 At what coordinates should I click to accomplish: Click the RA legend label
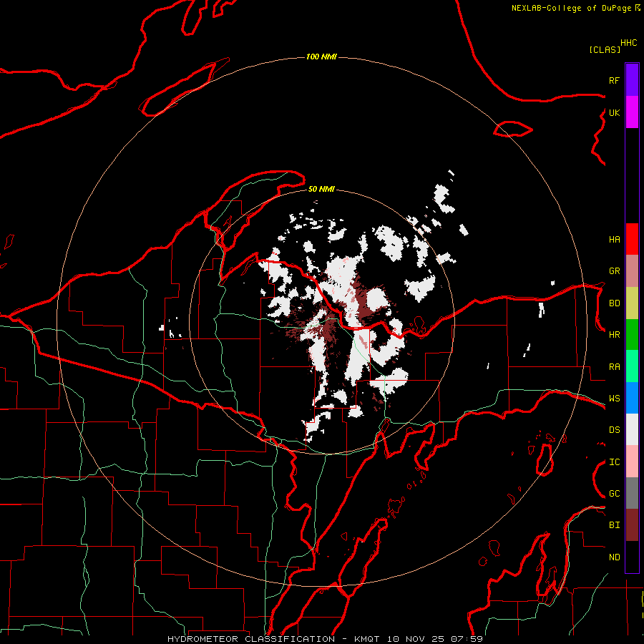pyautogui.click(x=614, y=367)
